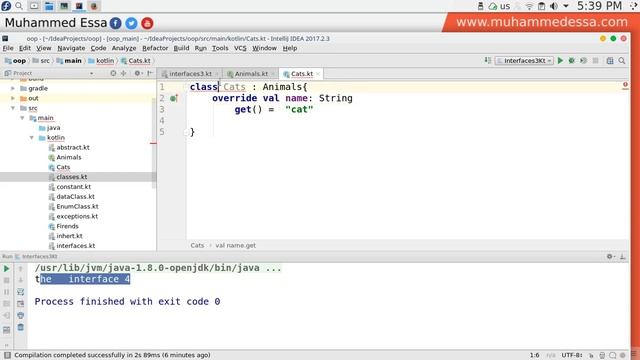The image size is (640, 360).
Task: Click the 1:6 cursor position in status bar
Action: 535,355
